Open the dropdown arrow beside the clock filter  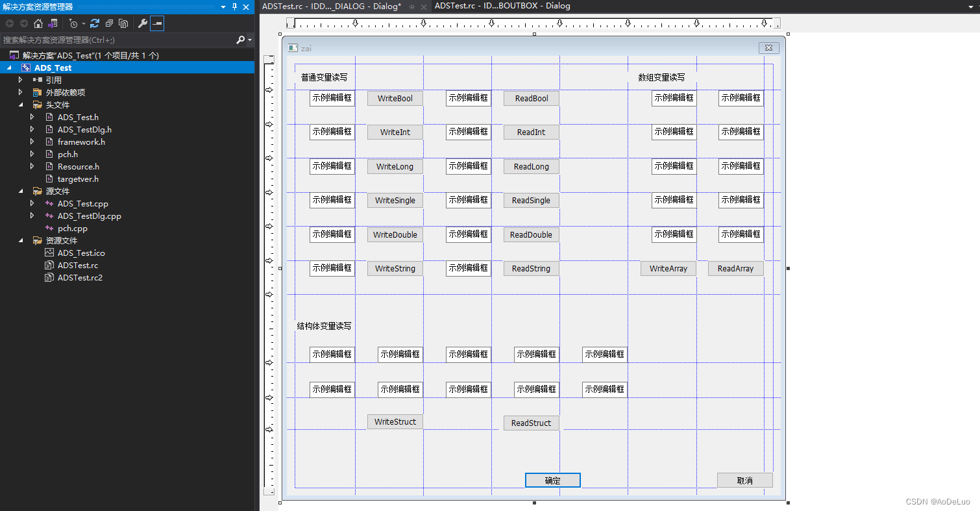[83, 24]
